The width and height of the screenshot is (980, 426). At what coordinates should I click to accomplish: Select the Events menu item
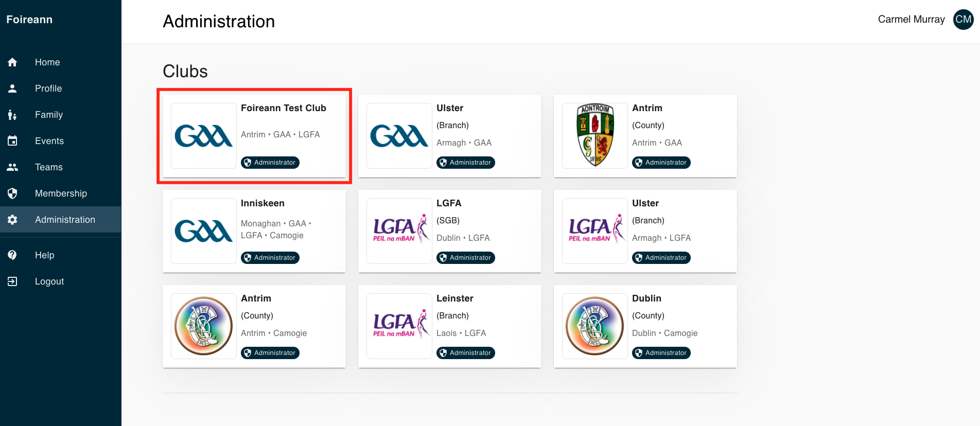(49, 141)
